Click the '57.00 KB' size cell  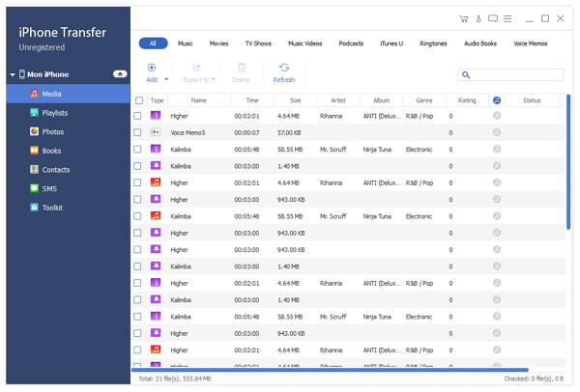289,132
